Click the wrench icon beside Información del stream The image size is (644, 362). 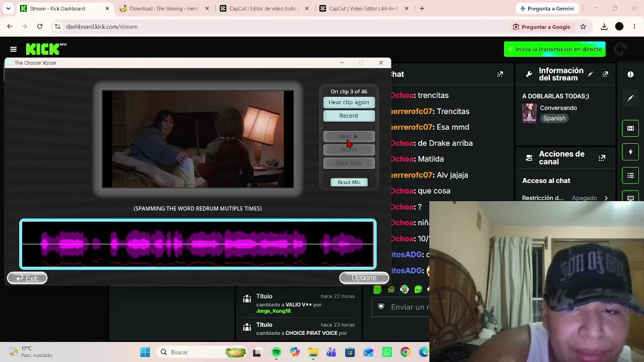pos(529,74)
